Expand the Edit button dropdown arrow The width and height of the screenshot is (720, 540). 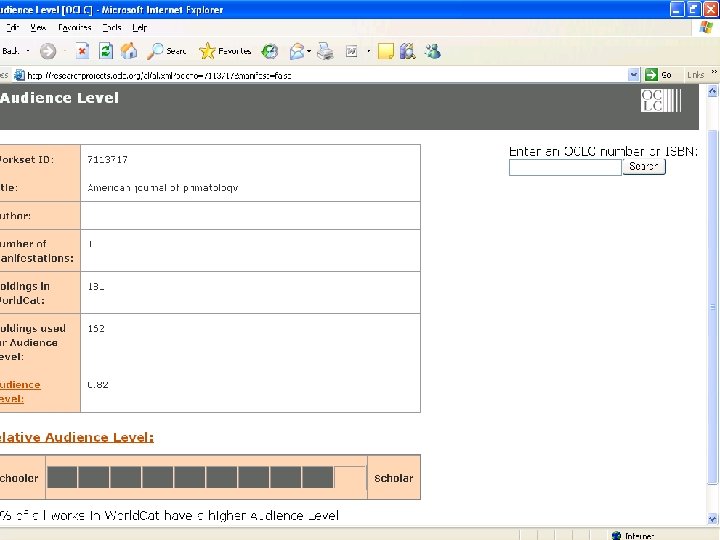[368, 51]
